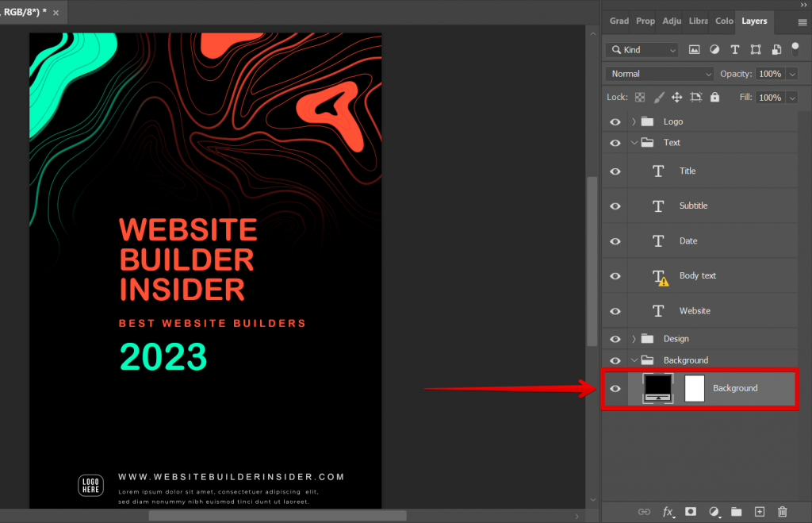Select the Body text layer
The width and height of the screenshot is (812, 523).
click(x=698, y=275)
